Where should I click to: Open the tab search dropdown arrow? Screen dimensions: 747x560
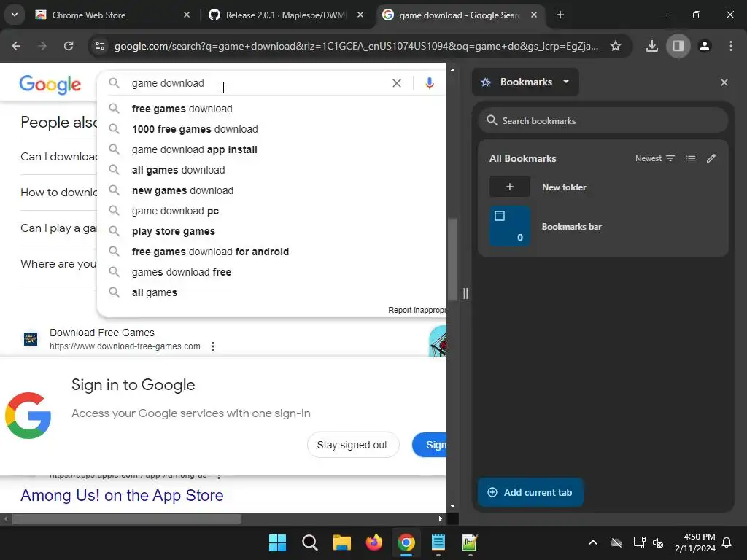pos(15,15)
